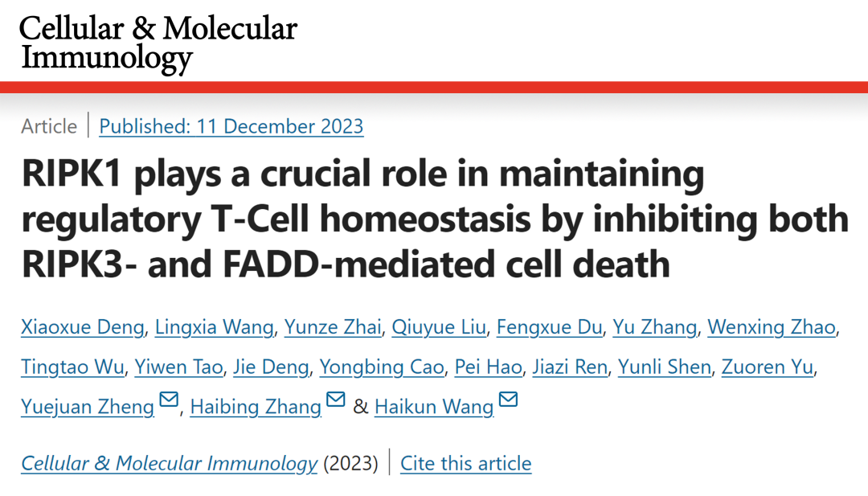The image size is (868, 496).
Task: Open Haikun Wang author name link
Action: pos(434,407)
